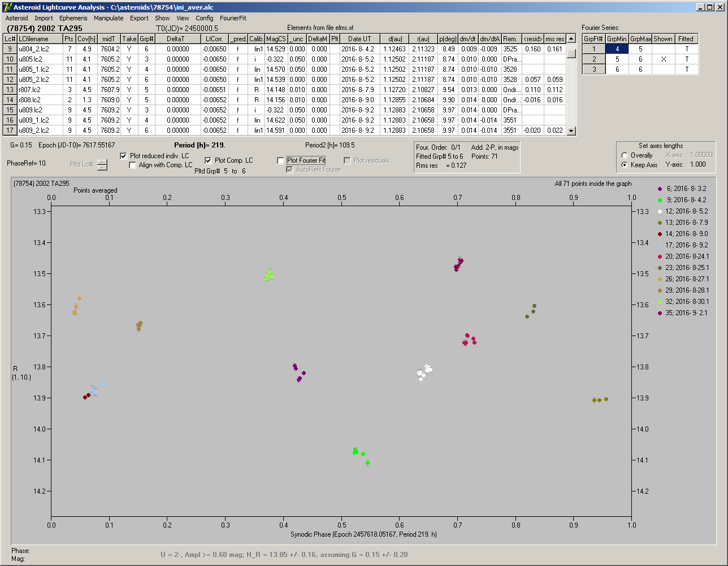
Task: Click the u809.lc2 filename cell
Action: [40, 110]
